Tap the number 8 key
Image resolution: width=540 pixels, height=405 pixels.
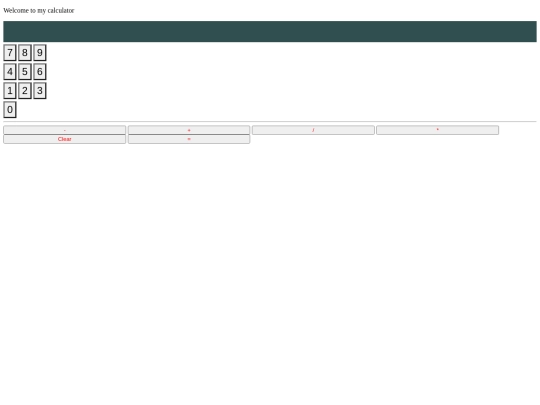25,53
